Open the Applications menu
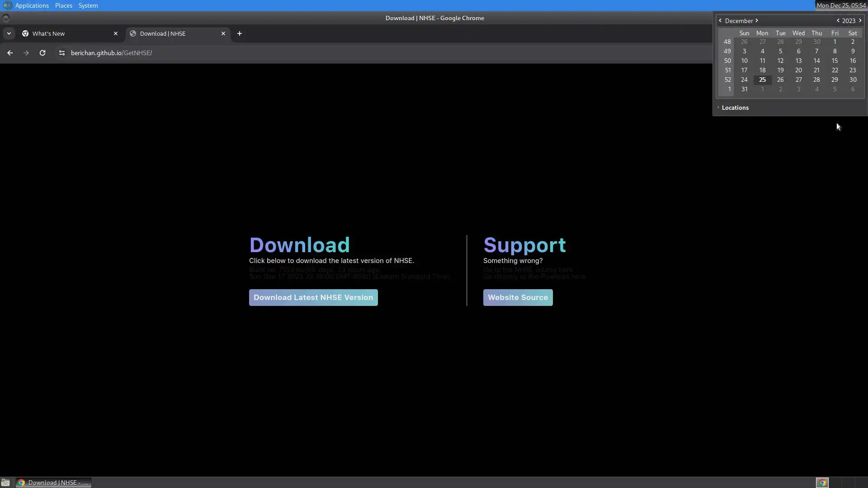The height and width of the screenshot is (488, 868). pyautogui.click(x=32, y=5)
